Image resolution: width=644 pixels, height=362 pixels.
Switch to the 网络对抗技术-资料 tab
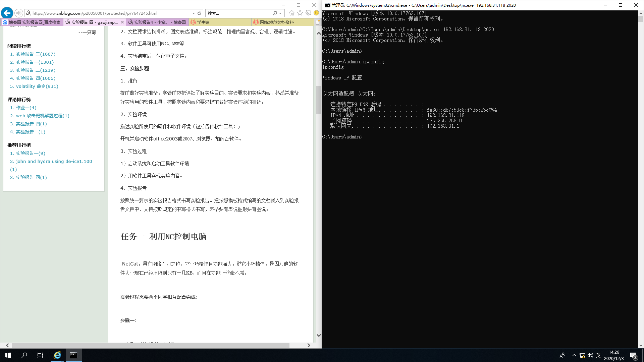point(276,22)
